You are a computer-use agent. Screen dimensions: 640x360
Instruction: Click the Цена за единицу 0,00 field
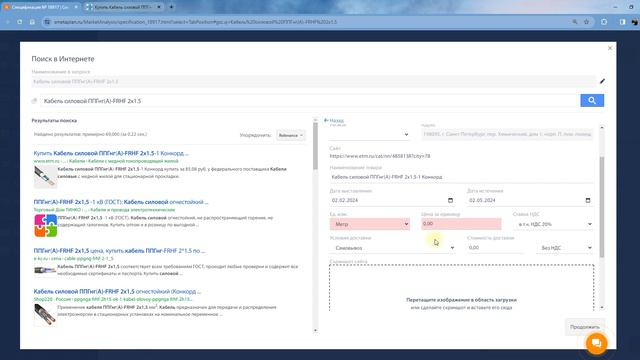461,224
